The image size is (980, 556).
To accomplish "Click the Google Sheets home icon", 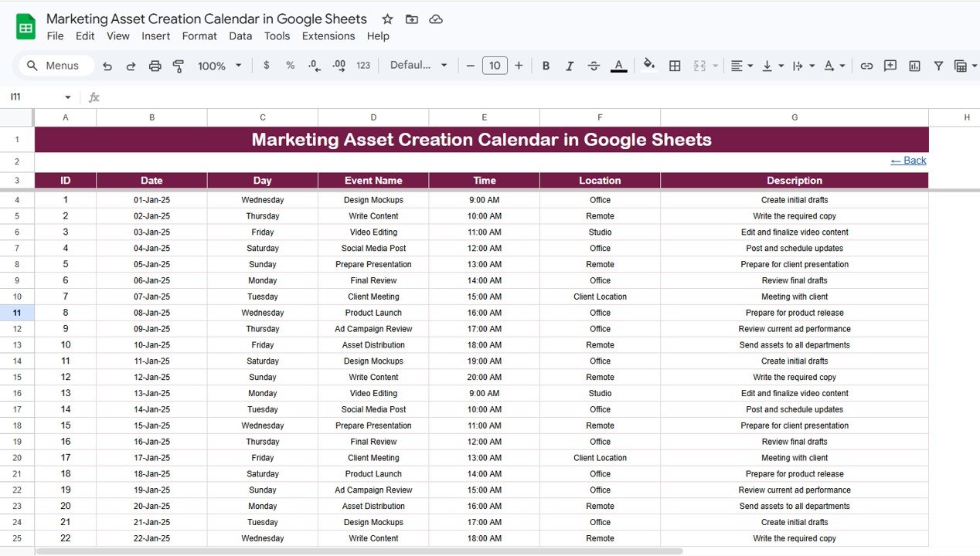I will [26, 27].
